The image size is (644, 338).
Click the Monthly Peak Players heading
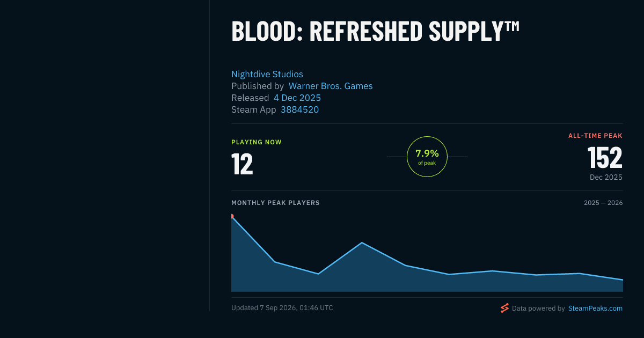[x=275, y=203]
